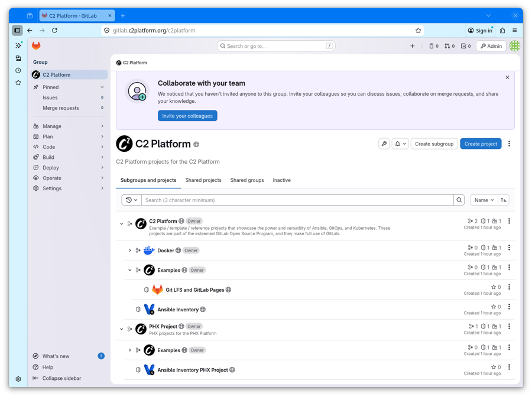This screenshot has height=397, width=532.
Task: Click the key icon beside notifications
Action: pyautogui.click(x=384, y=144)
